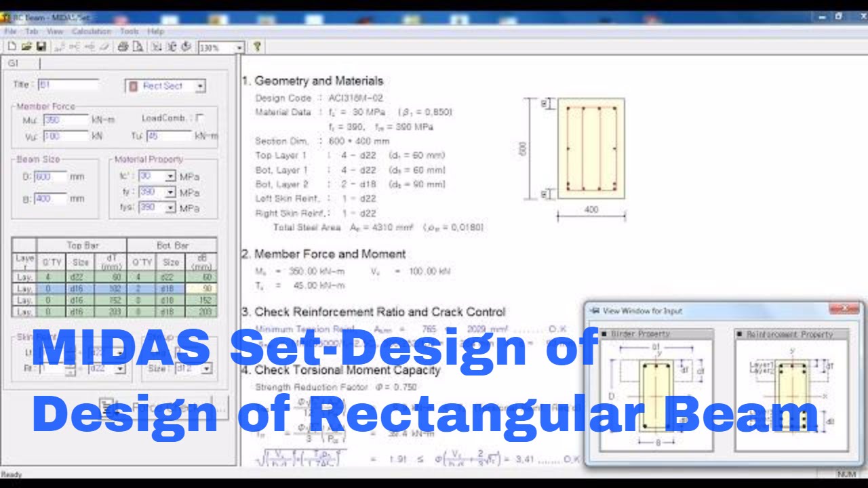Click the round icon left of zoom box
This screenshot has height=488, width=868.
[x=186, y=47]
